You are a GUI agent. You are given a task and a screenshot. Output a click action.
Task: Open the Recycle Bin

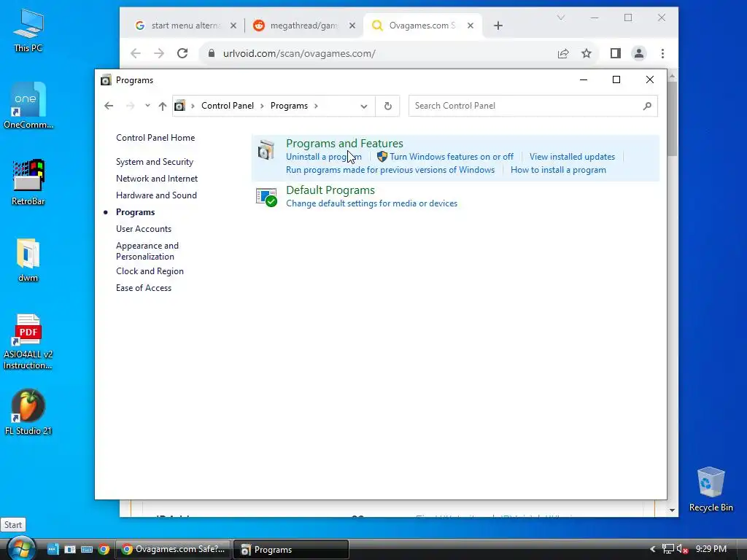pos(711,489)
